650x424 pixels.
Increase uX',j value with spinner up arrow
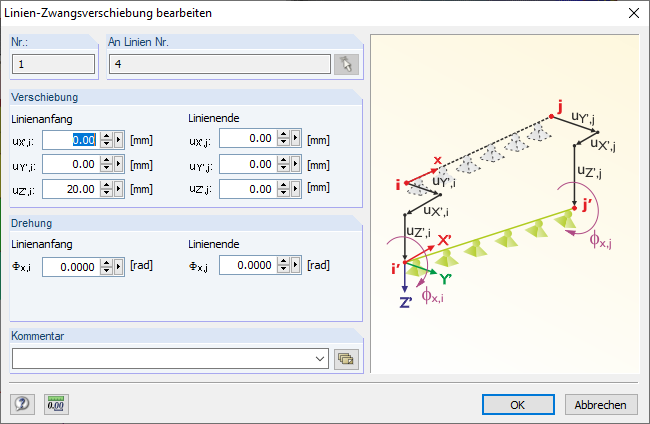pos(284,134)
